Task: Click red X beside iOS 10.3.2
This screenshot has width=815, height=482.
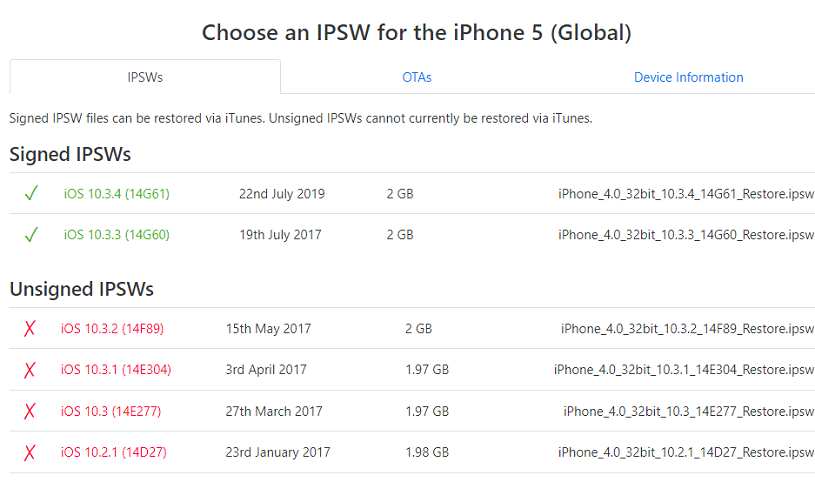Action: point(30,328)
